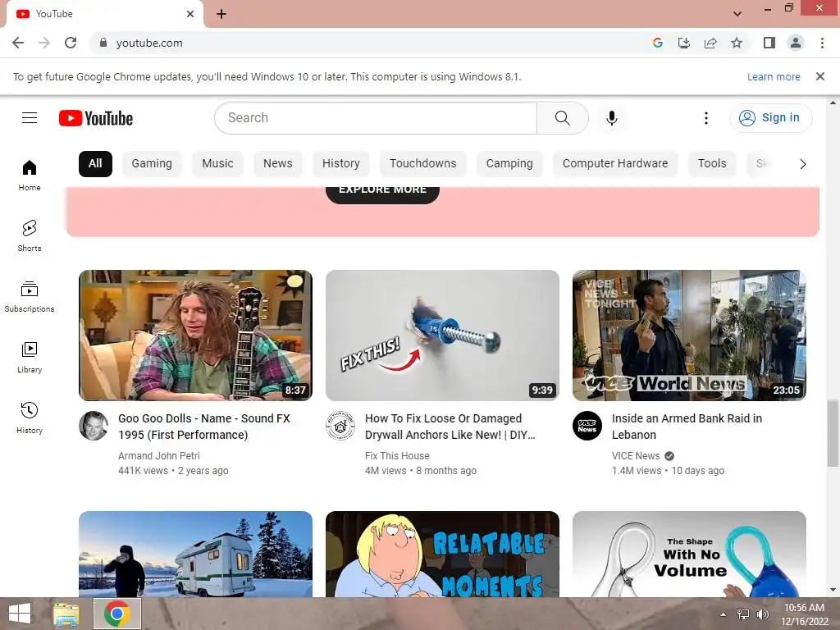The width and height of the screenshot is (840, 630).
Task: Go to Home in sidebar
Action: tap(30, 176)
